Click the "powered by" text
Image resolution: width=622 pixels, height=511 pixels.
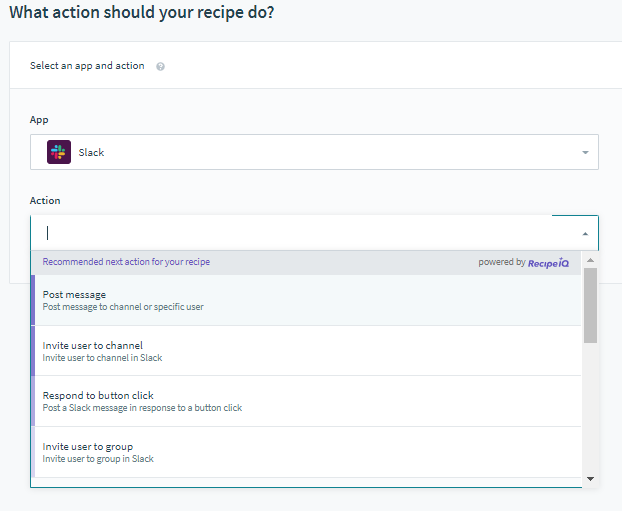(x=502, y=262)
